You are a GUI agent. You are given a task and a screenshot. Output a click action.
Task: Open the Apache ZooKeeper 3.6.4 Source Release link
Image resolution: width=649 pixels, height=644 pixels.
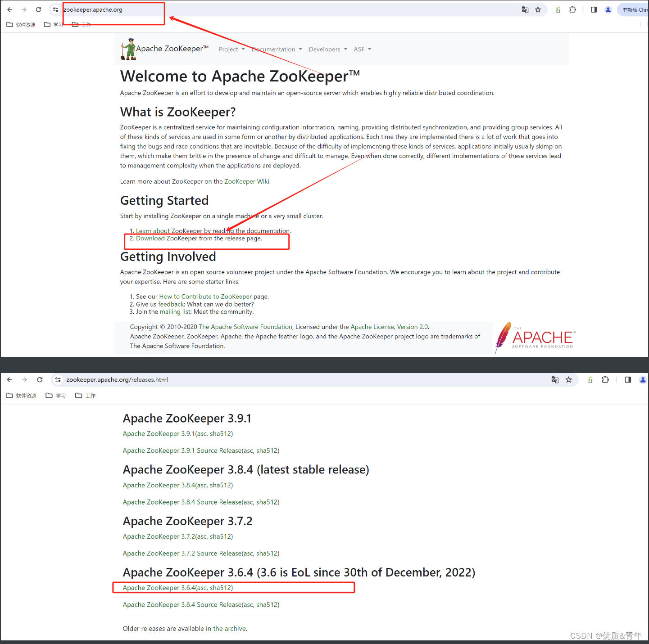[x=182, y=604]
